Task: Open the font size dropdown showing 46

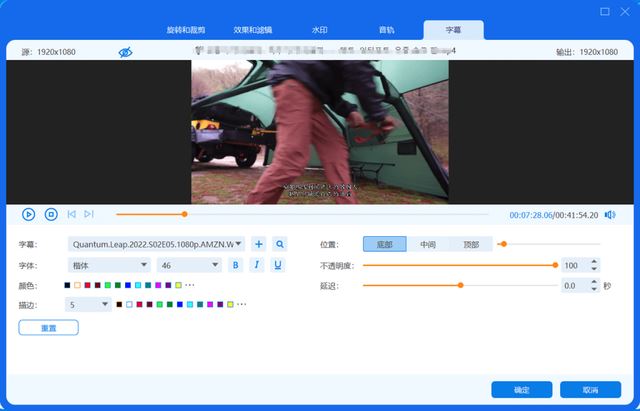Action: coord(189,265)
